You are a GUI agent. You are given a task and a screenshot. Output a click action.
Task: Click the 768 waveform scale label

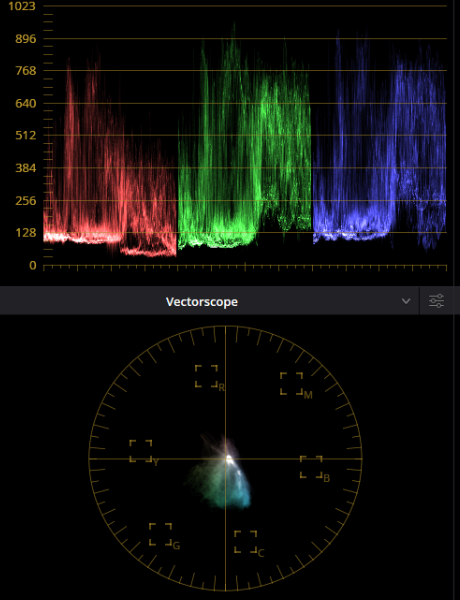click(x=26, y=71)
